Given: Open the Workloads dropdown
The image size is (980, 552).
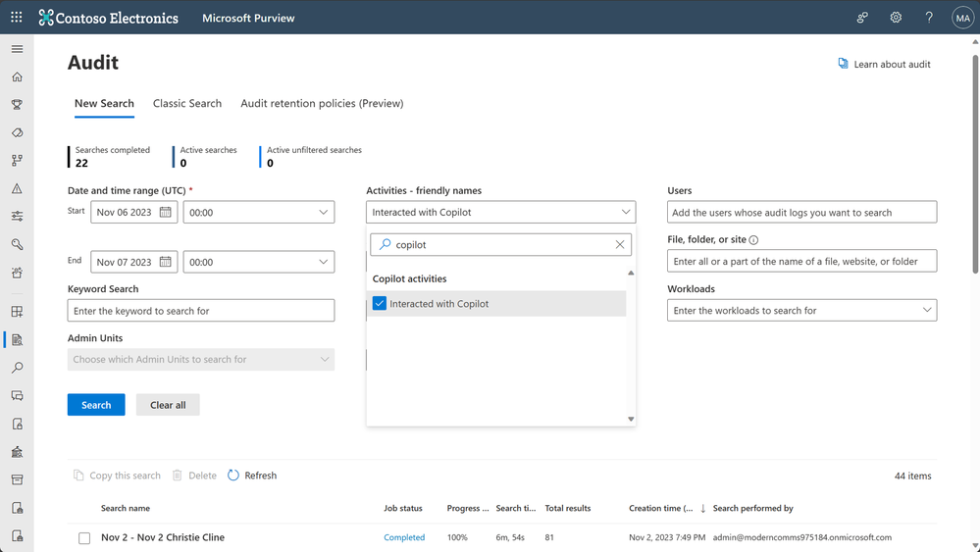Looking at the screenshot, I should tap(927, 311).
